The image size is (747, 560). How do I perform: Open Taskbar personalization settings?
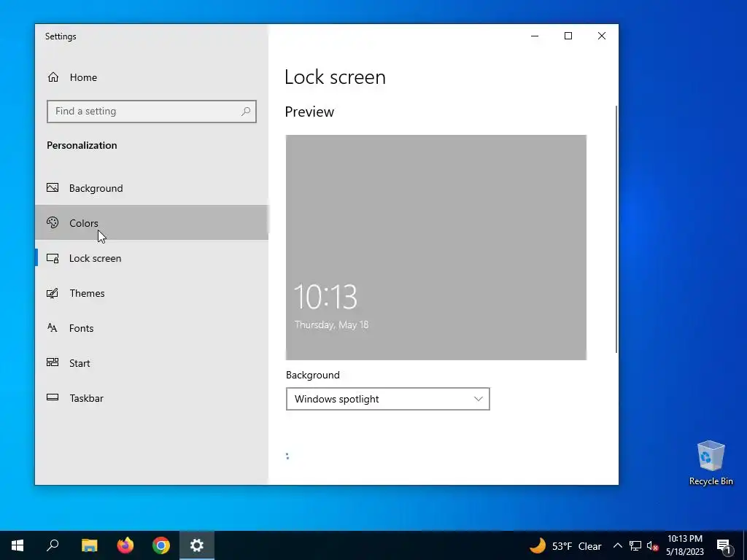[152, 398]
